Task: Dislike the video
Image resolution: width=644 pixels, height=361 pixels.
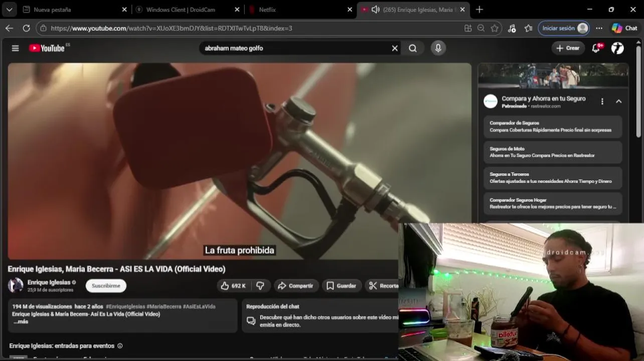Action: 260,286
